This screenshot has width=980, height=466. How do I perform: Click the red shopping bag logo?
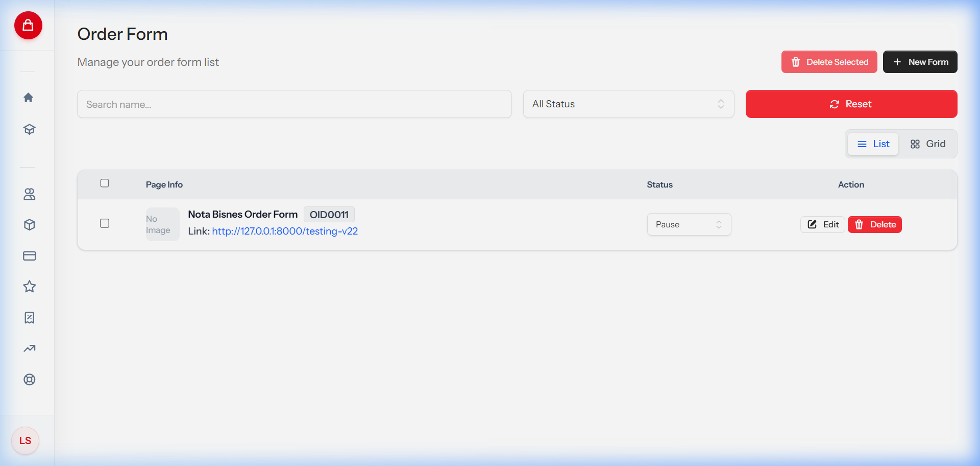click(x=28, y=26)
